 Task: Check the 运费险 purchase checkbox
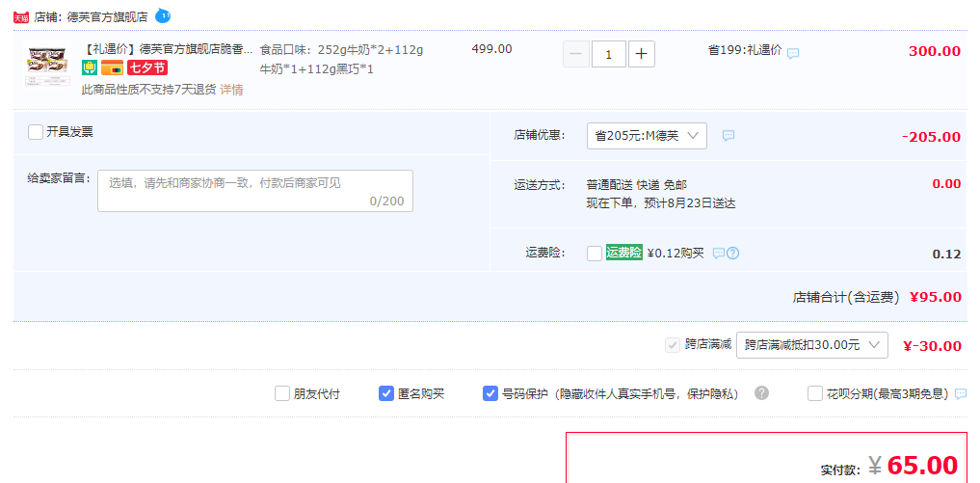[595, 254]
